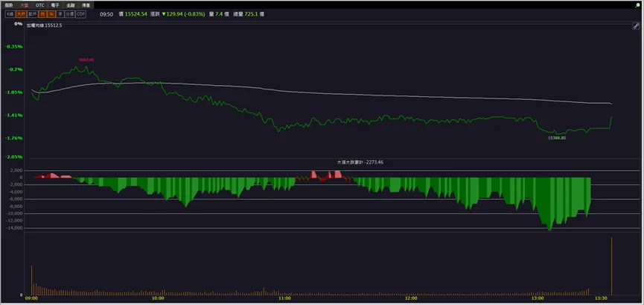This screenshot has width=644, height=305.
Task: Toggle the K線 chart mode button
Action: (10, 14)
